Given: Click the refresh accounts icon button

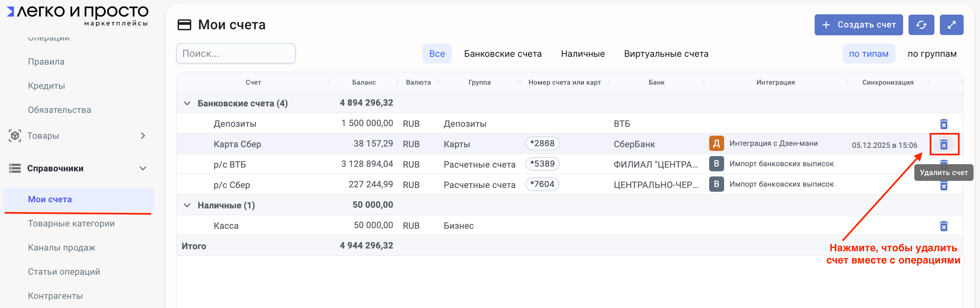Looking at the screenshot, I should pos(921,25).
